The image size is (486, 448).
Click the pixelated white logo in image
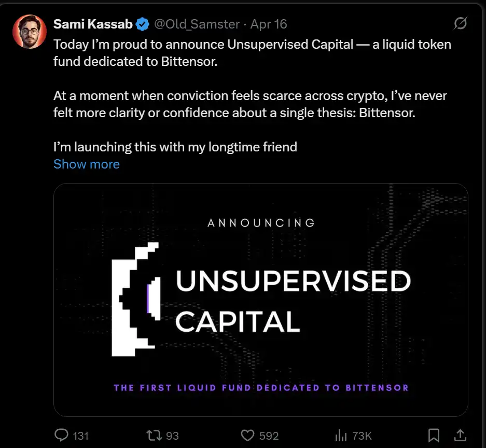133,301
